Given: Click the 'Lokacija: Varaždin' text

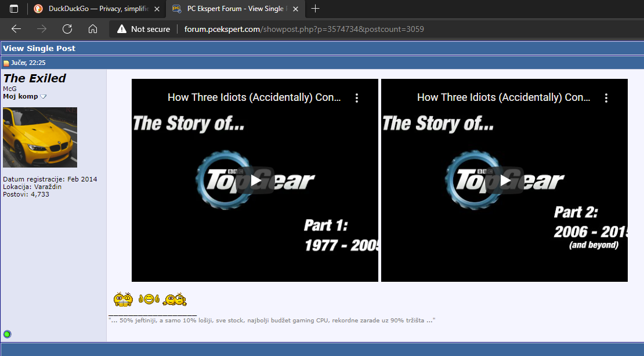Looking at the screenshot, I should 32,187.
